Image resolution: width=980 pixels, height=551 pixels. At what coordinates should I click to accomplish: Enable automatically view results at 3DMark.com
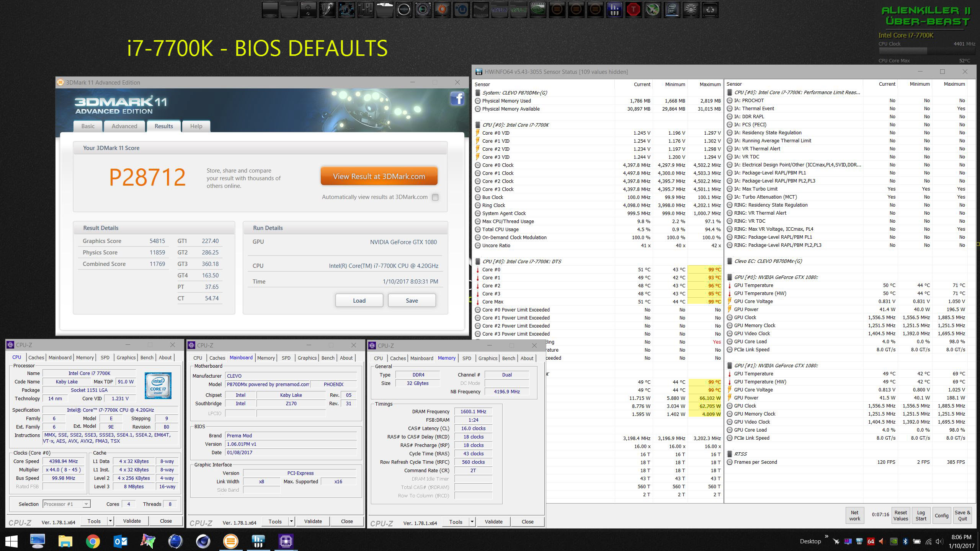coord(435,197)
